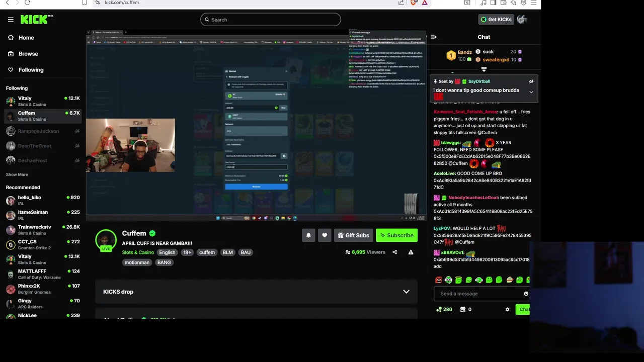The image size is (644, 362).
Task: Open the user profile avatar
Action: 522,20
